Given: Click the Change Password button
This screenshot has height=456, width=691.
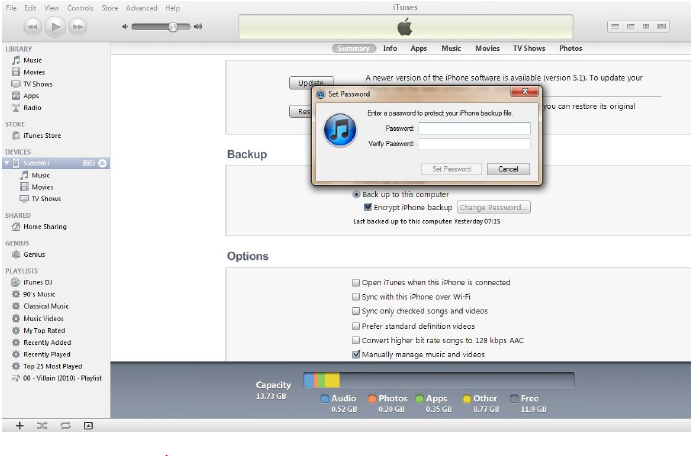Looking at the screenshot, I should 494,208.
